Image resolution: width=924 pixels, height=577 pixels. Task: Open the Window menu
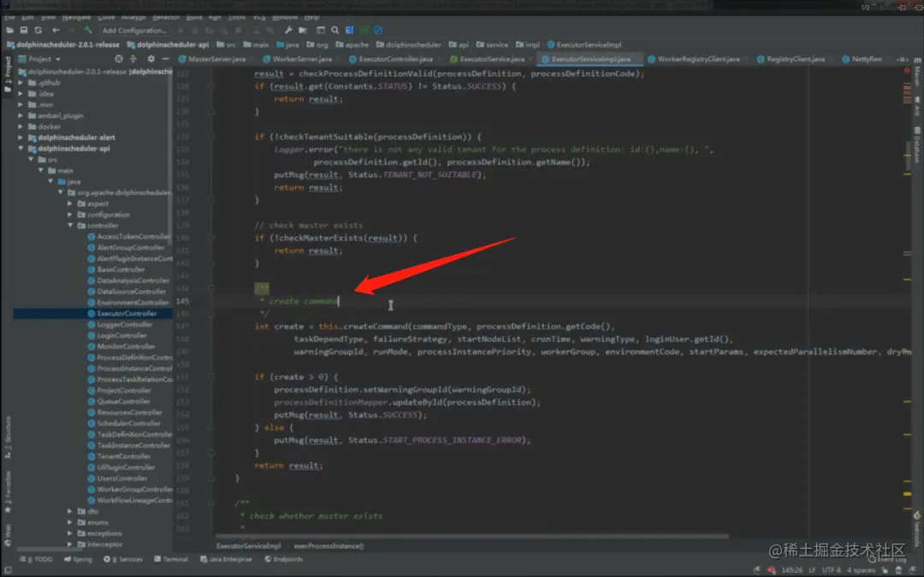point(285,17)
